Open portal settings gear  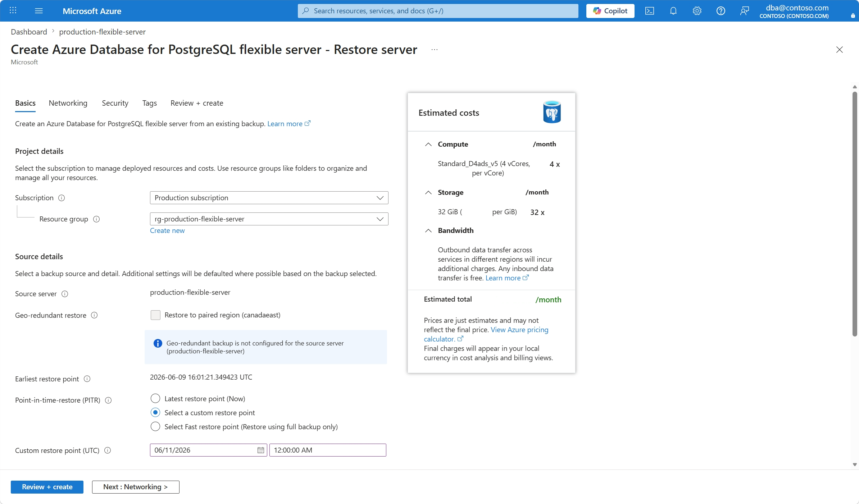697,11
